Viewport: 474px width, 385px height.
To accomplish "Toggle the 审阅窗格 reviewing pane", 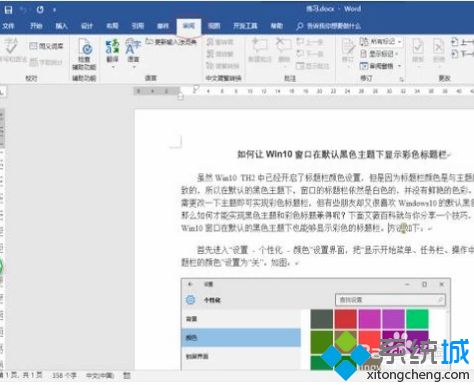I will coord(377,66).
